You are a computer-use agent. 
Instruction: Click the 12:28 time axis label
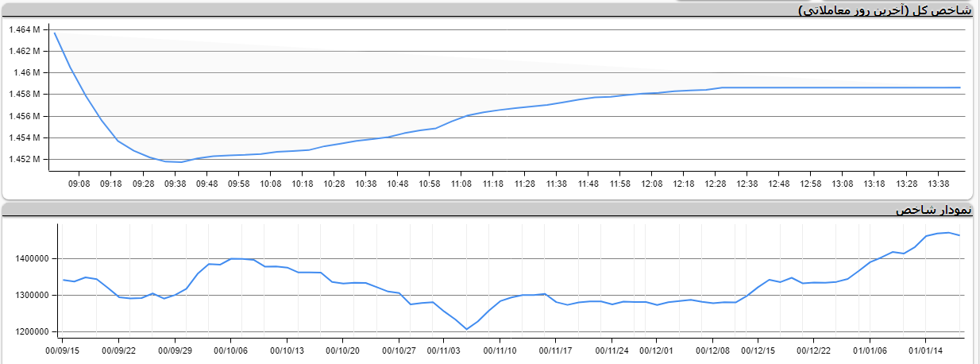(x=715, y=184)
